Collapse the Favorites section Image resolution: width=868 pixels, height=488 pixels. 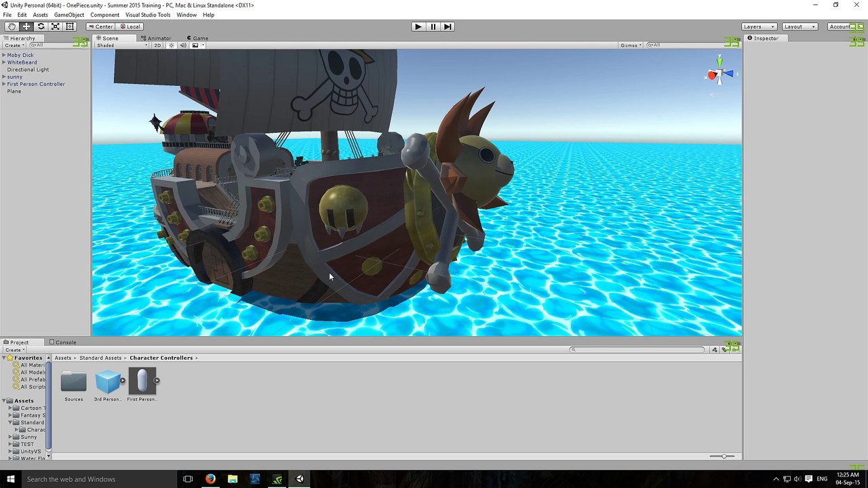point(4,358)
